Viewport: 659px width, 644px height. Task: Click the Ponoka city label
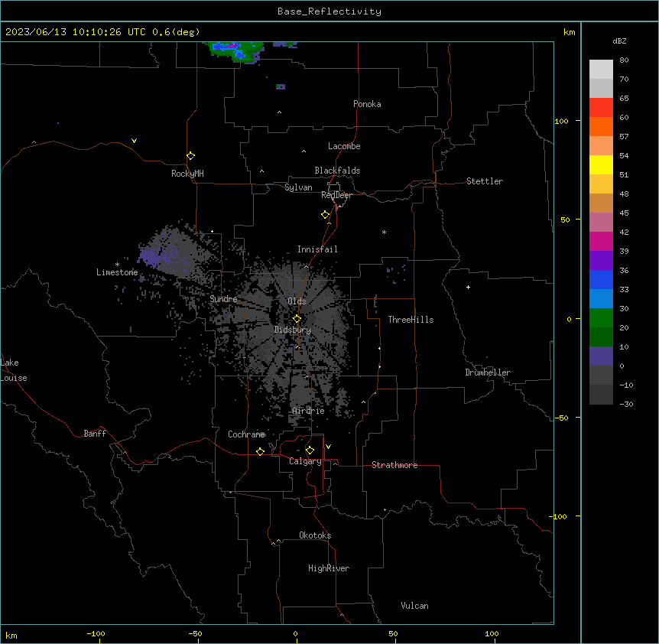coord(367,104)
